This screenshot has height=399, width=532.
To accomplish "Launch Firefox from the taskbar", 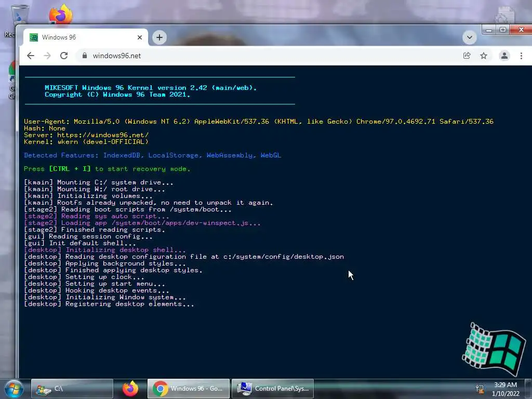I will pos(130,389).
